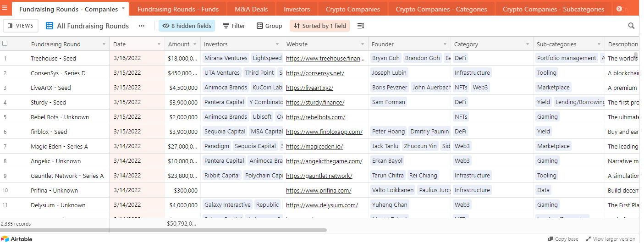This screenshot has height=243, width=644.
Task: Open Sorted by 1 field menu
Action: 320,26
